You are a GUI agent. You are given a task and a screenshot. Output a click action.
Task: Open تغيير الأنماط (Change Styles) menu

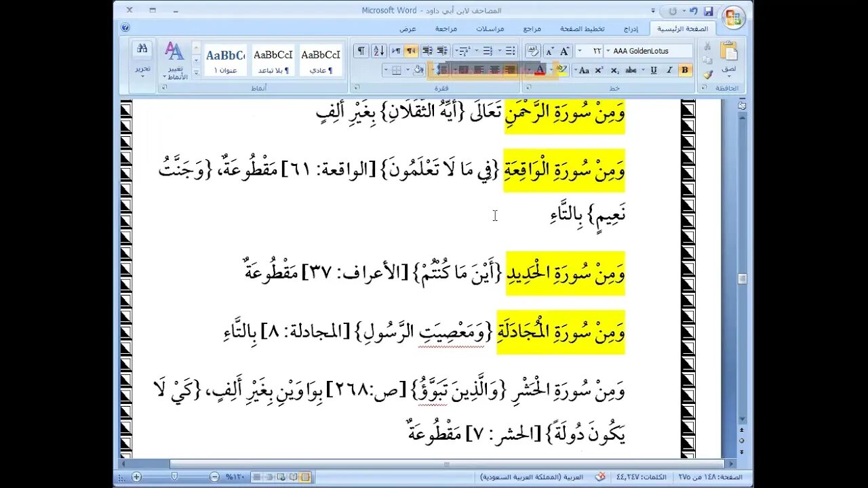pyautogui.click(x=175, y=61)
